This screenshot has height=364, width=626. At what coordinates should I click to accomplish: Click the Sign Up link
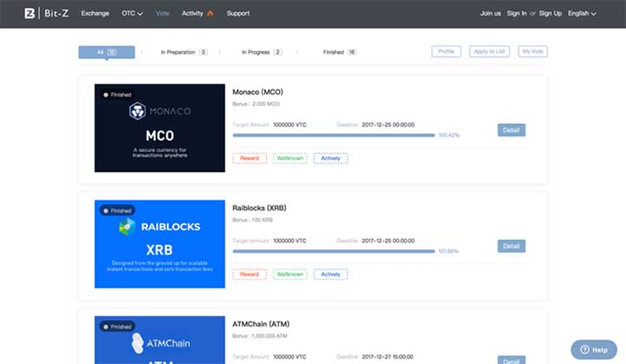coord(550,13)
